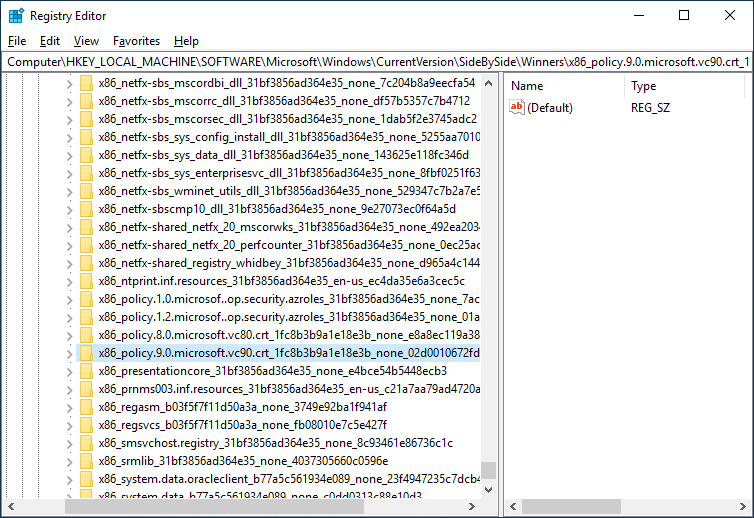Click folder icon for x86_netfx-sbs_mscordbi_dll key
The image size is (754, 518).
tap(86, 83)
